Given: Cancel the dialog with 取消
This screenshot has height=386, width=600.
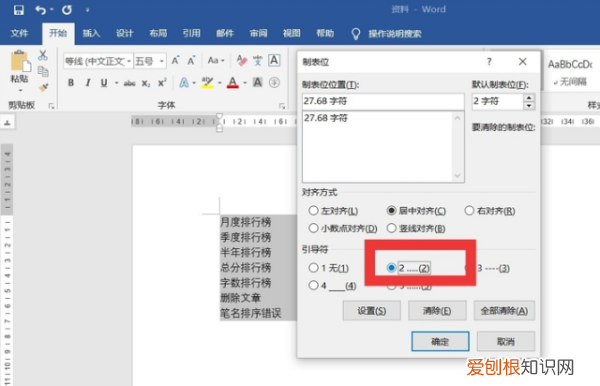Looking at the screenshot, I should pos(505,341).
